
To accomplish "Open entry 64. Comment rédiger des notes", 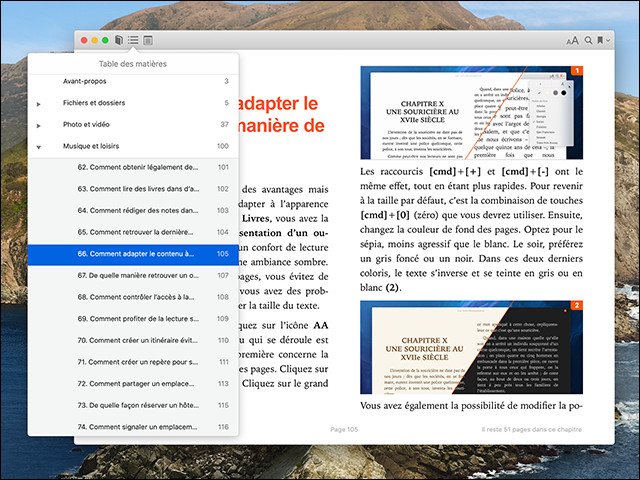I will pos(133,211).
